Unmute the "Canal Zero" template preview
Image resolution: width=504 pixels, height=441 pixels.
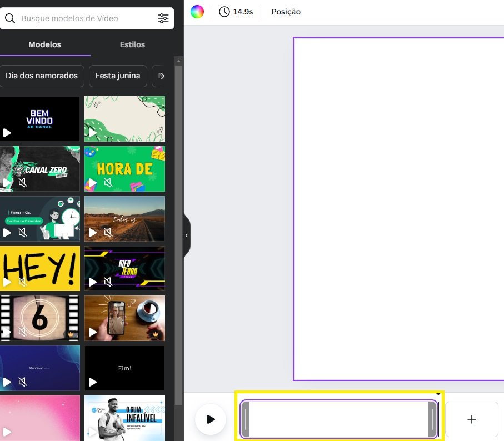coord(23,183)
